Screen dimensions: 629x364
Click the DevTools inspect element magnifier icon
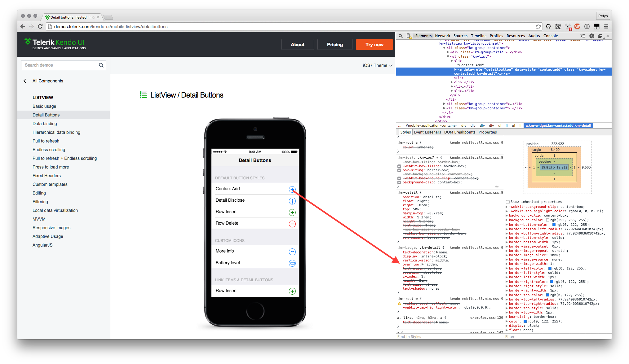coord(401,36)
